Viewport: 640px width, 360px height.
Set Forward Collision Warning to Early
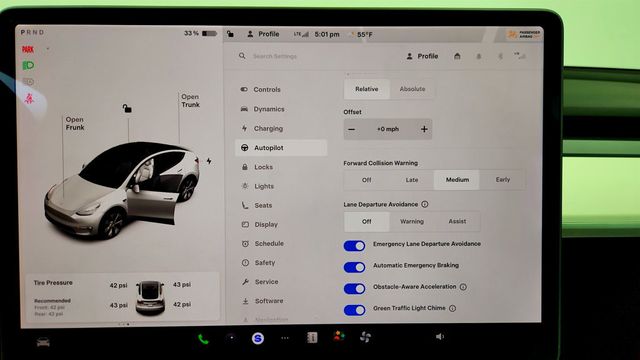502,180
